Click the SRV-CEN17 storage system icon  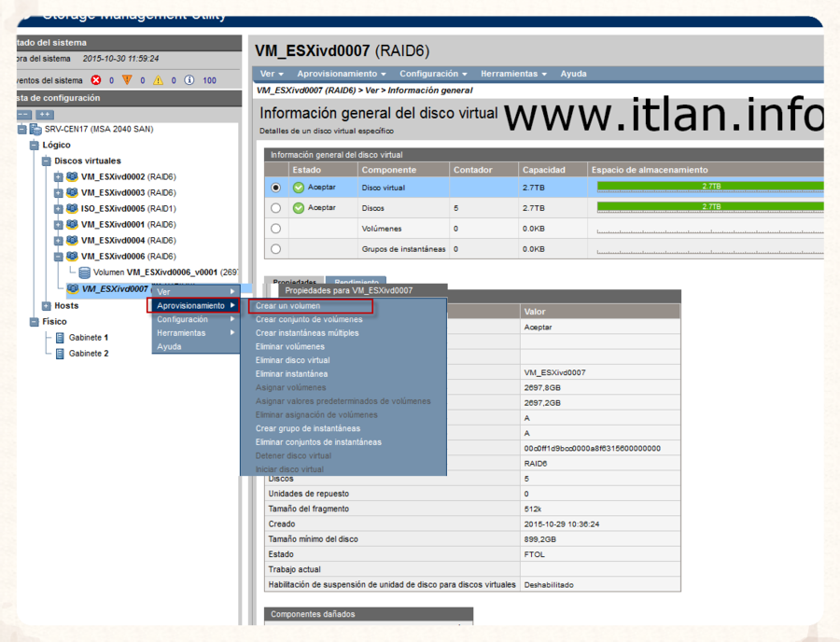point(35,130)
